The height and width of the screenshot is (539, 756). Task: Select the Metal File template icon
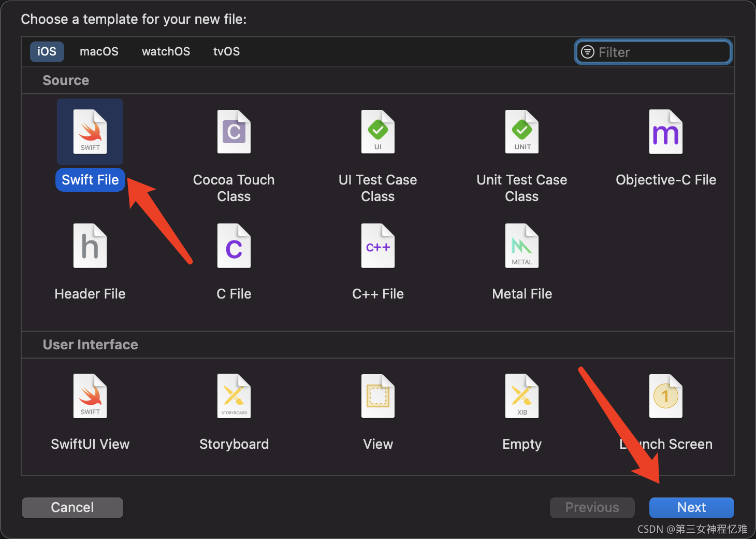(x=522, y=246)
